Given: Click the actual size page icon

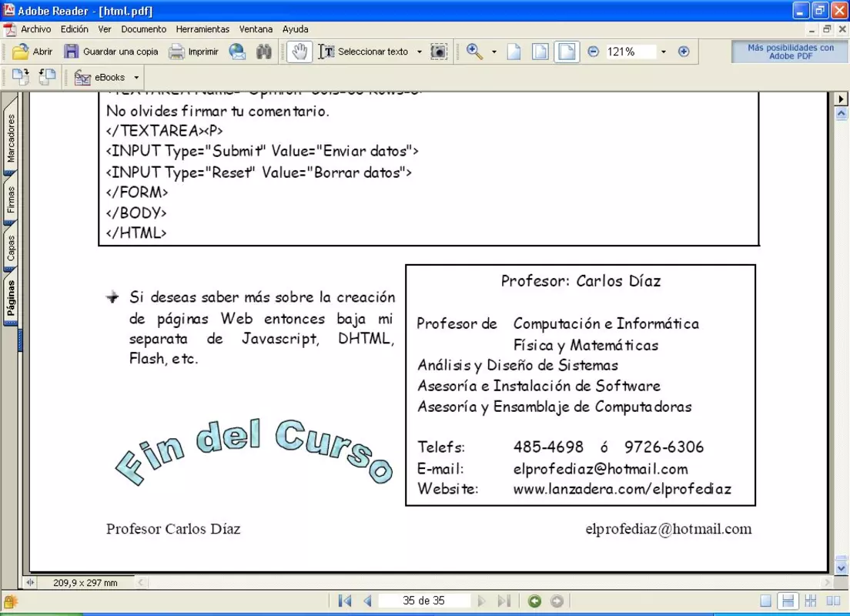Looking at the screenshot, I should tap(514, 52).
